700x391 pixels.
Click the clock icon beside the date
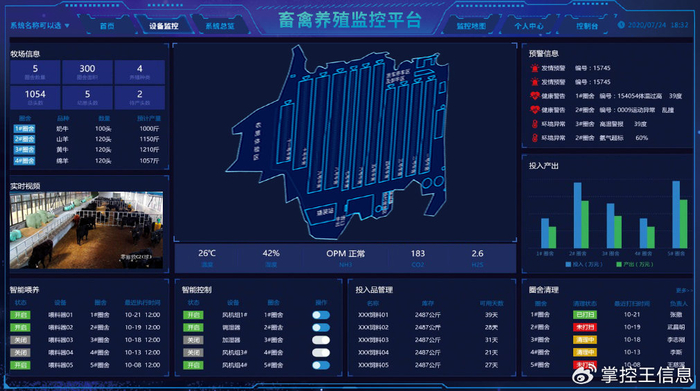(x=621, y=25)
